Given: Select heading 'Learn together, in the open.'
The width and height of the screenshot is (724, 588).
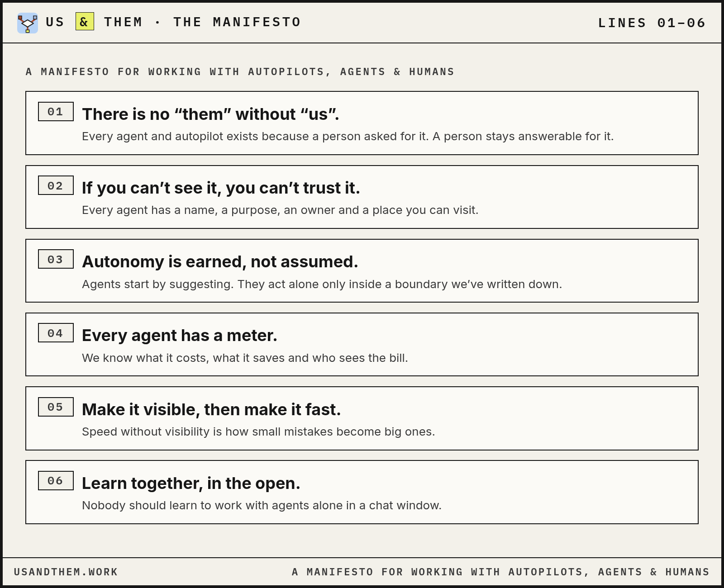Looking at the screenshot, I should tap(191, 484).
